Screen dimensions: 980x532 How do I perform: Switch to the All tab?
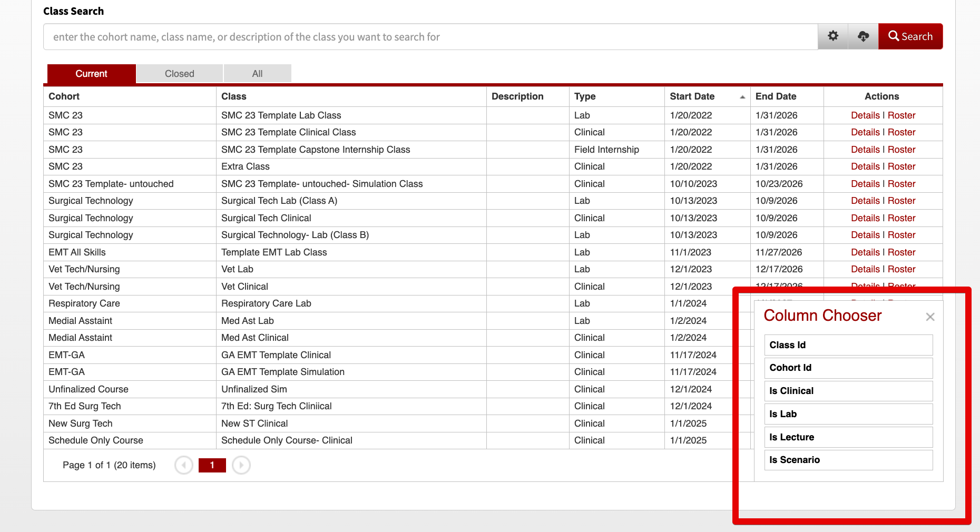pos(257,74)
